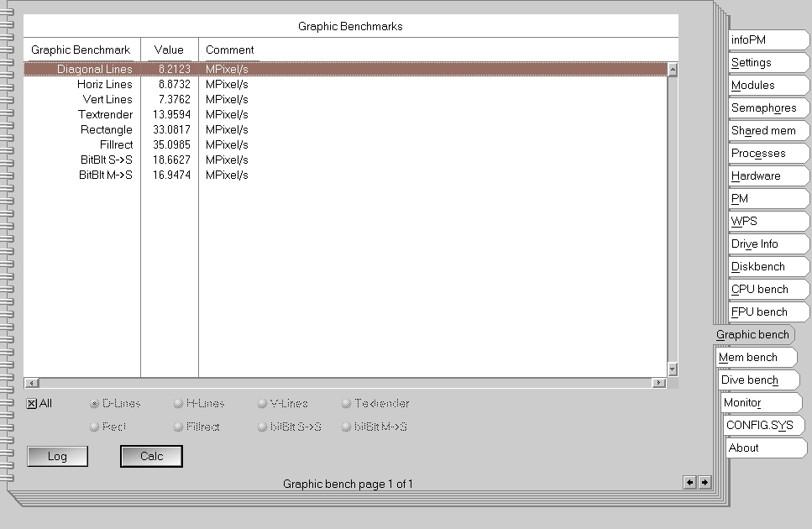Show the CONFIG.SYS tab
The width and height of the screenshot is (812, 529).
coord(759,426)
